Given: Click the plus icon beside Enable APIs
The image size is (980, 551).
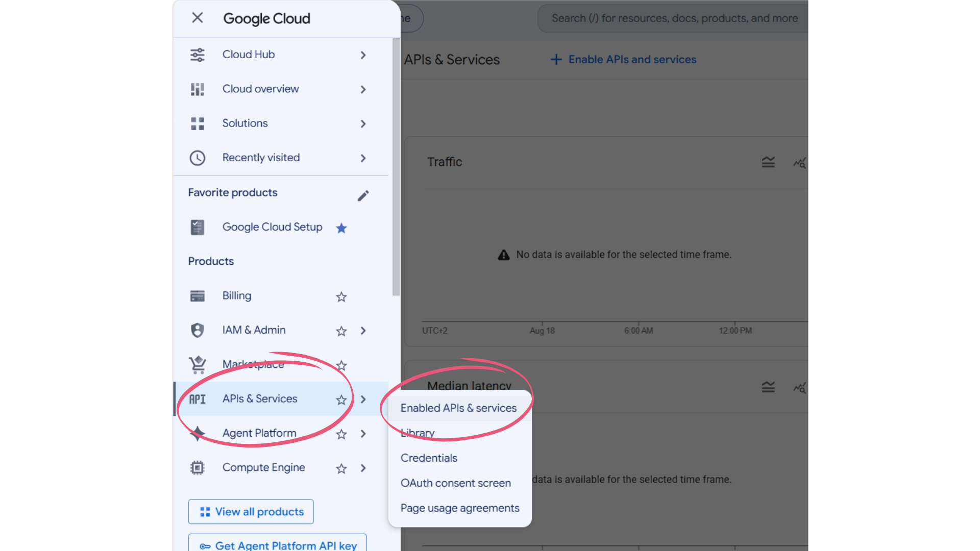Looking at the screenshot, I should (556, 60).
